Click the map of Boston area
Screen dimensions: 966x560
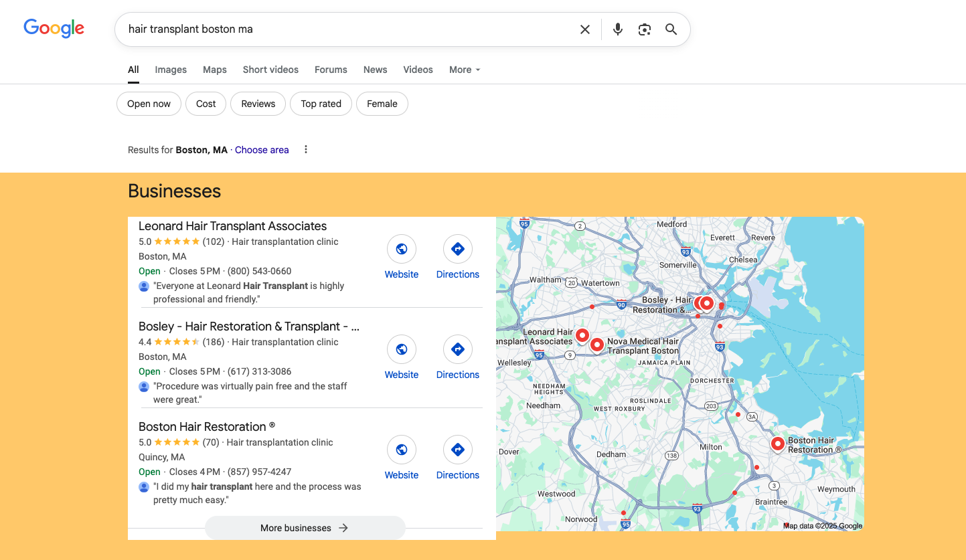point(680,374)
